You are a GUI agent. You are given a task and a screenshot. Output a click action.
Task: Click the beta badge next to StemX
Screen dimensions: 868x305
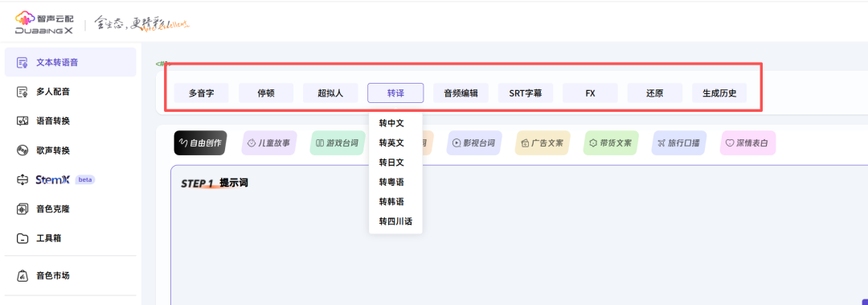coord(84,179)
